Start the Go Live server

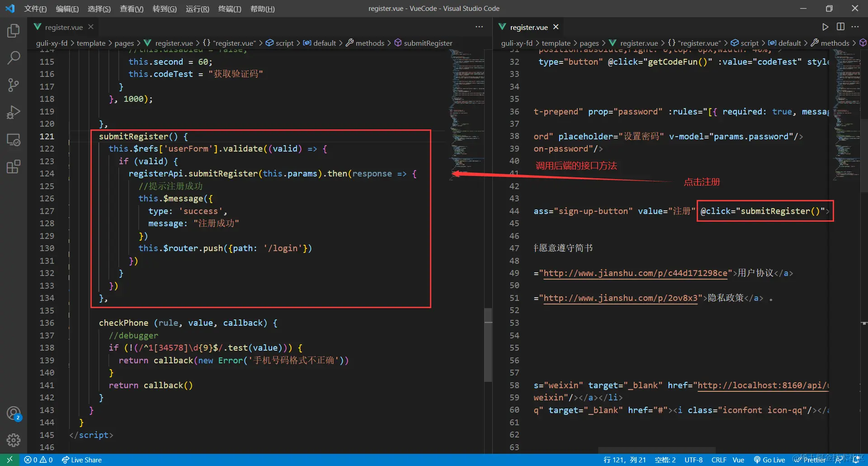[769, 460]
